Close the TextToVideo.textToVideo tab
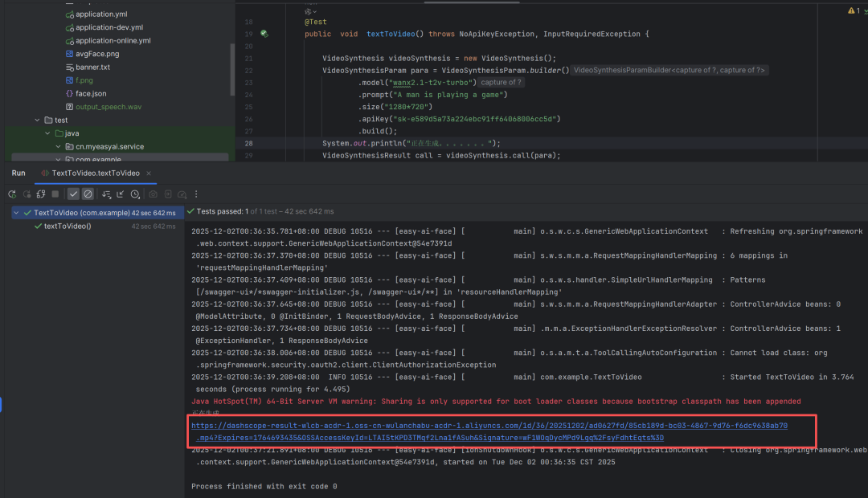 pos(150,173)
